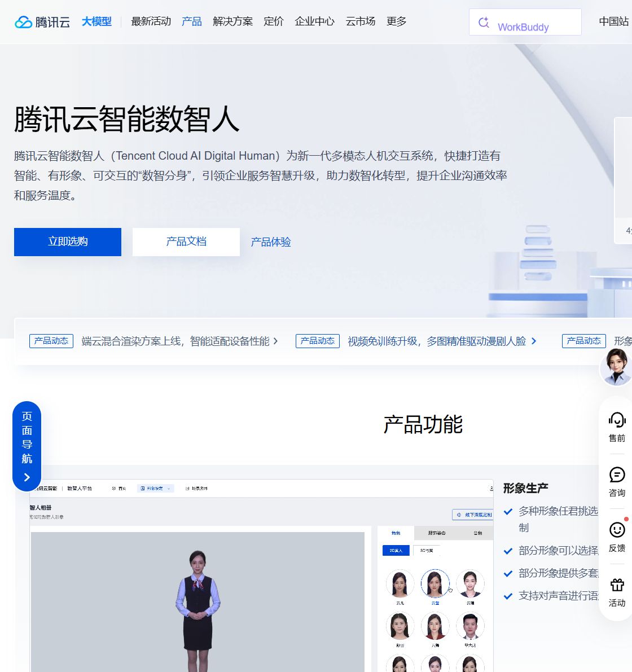This screenshot has height=672, width=632.
Task: Go to 最新活动 in the top navigation
Action: [x=151, y=21]
